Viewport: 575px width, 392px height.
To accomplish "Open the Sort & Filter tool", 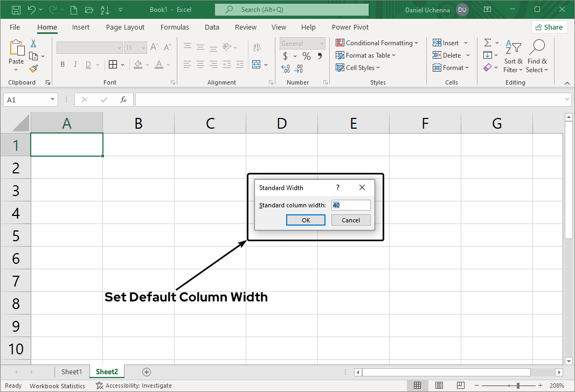I will pyautogui.click(x=513, y=55).
